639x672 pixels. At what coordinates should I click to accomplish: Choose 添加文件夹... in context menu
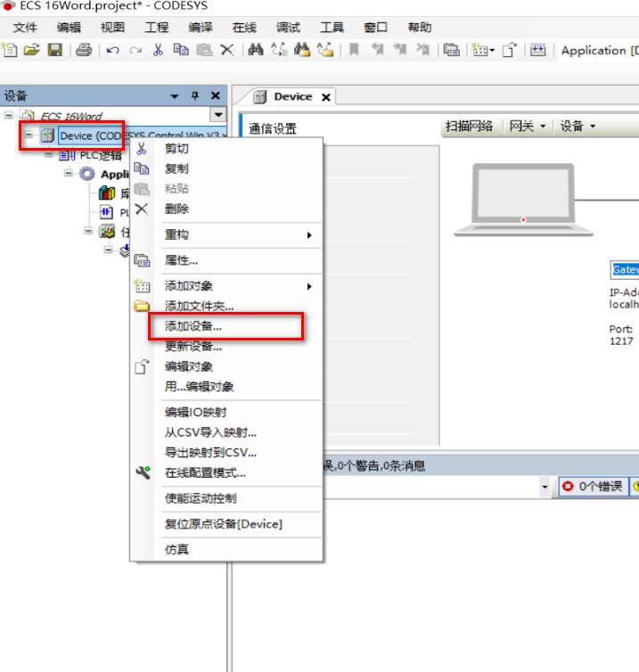226,306
